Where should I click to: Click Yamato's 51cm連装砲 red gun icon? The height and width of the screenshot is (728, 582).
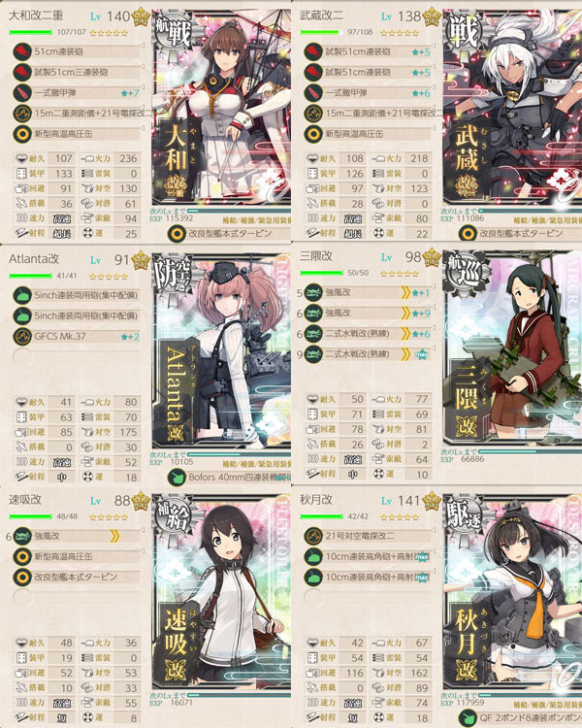[22, 51]
